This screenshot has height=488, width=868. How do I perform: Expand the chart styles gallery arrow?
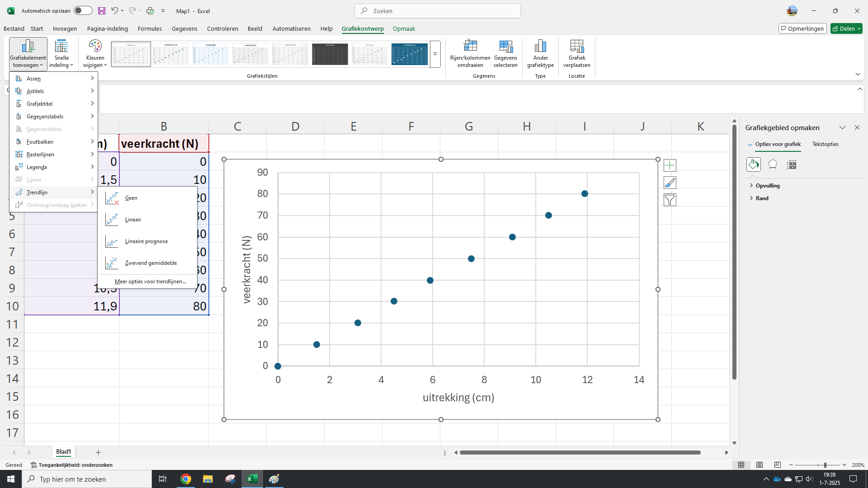point(435,54)
